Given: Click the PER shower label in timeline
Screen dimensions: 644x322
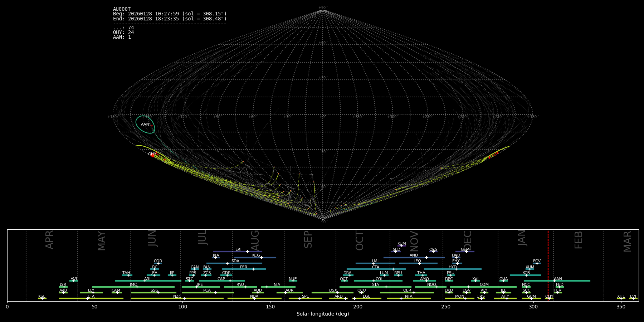Looking at the screenshot, I should tap(244, 267).
